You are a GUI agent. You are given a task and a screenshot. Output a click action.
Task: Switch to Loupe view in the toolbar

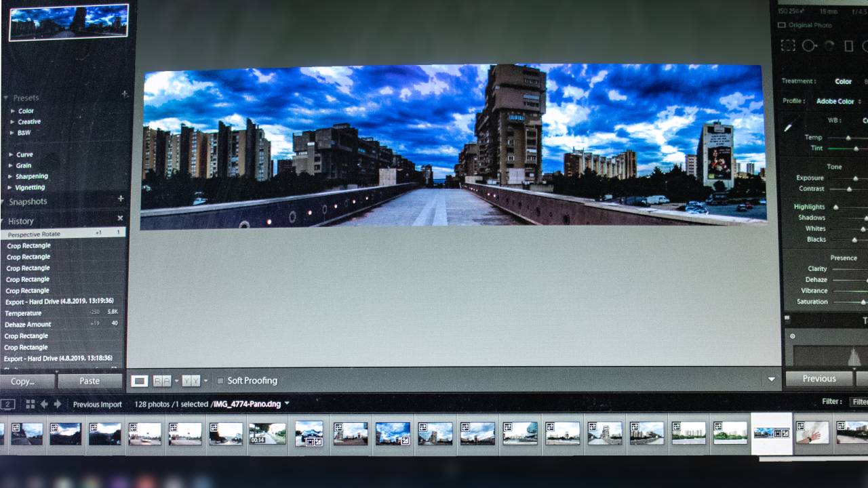point(140,381)
